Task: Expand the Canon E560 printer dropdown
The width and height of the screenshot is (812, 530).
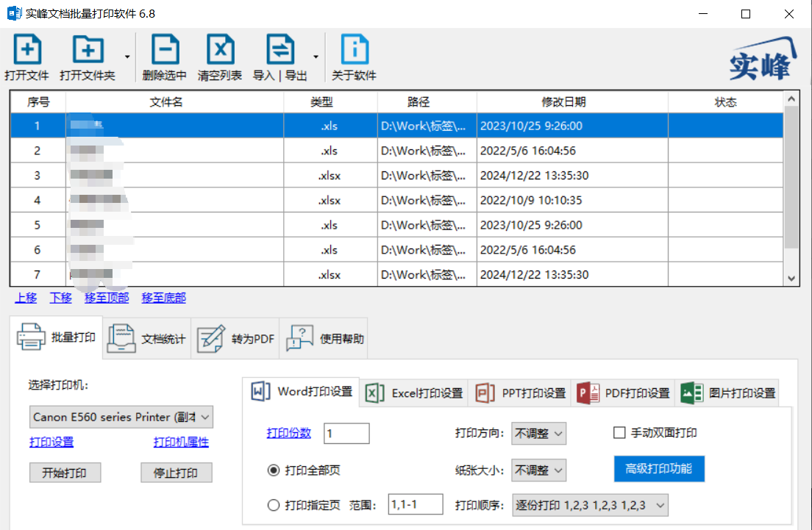Action: click(121, 418)
